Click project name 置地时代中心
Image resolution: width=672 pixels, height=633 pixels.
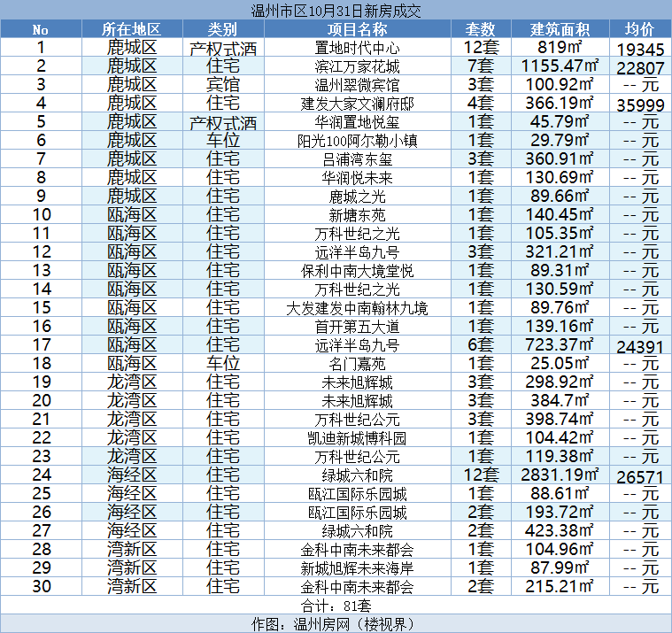357,48
